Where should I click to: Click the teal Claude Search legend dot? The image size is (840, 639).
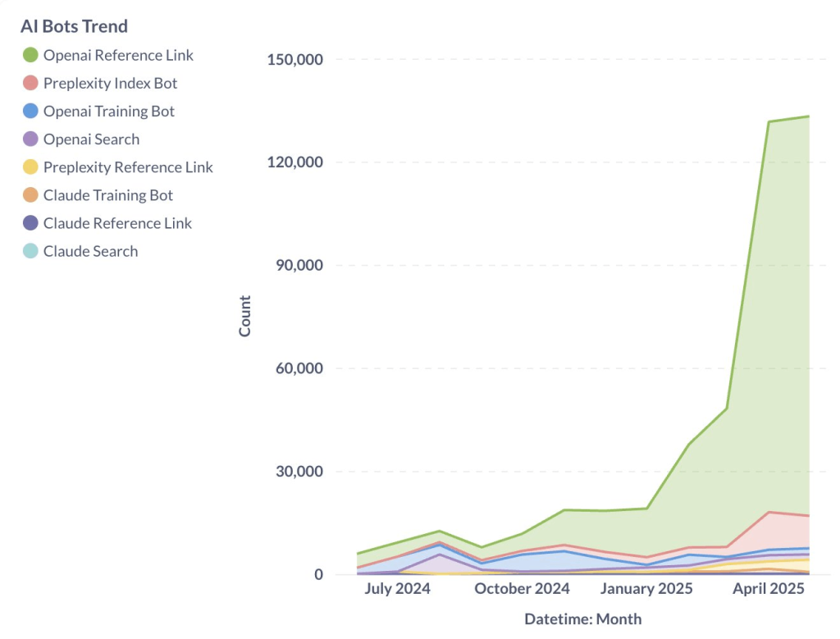click(x=30, y=252)
